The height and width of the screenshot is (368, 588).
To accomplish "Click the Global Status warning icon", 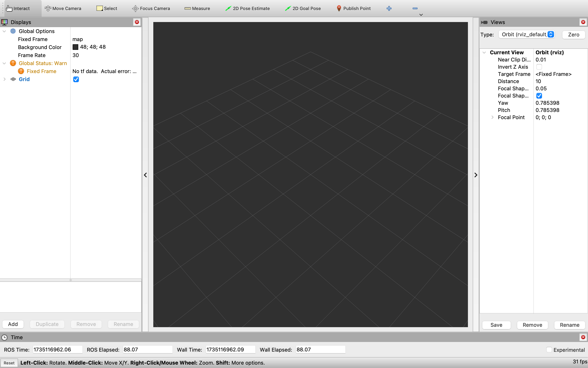I will coord(13,63).
